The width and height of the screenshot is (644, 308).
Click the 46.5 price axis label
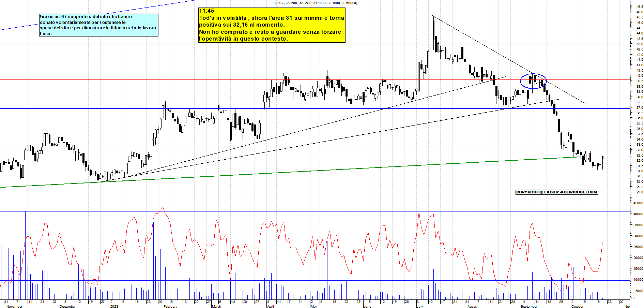point(640,6)
